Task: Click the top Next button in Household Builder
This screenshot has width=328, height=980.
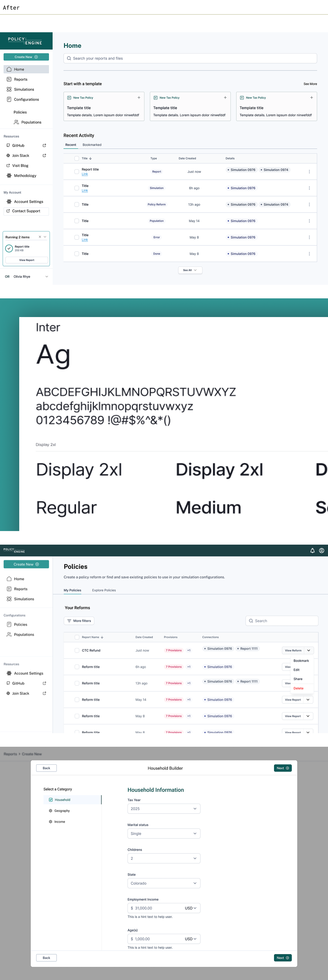Action: click(x=283, y=768)
